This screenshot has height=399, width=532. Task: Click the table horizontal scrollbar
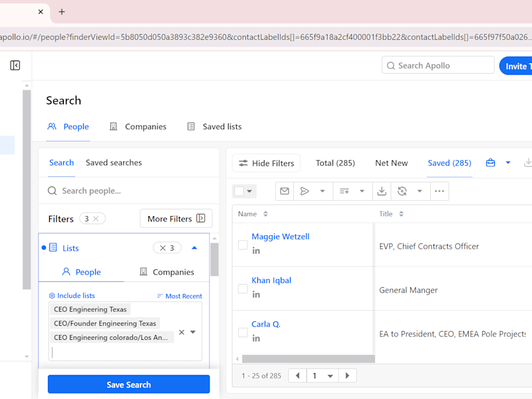(309, 358)
